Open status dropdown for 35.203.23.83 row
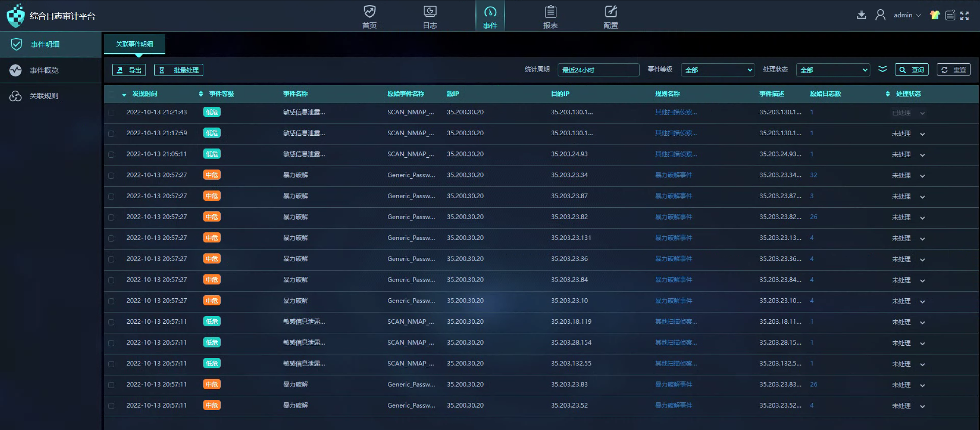The height and width of the screenshot is (430, 980). (x=909, y=385)
